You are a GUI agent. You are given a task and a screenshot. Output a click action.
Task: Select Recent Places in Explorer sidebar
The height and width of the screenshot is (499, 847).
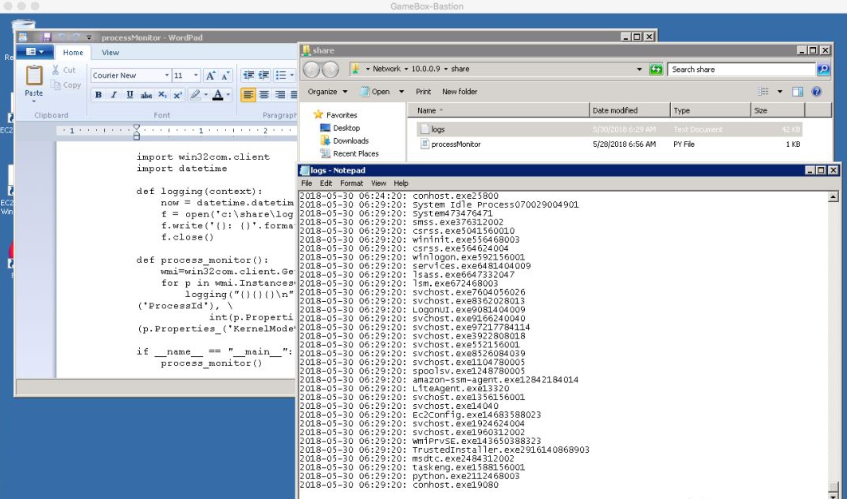(x=355, y=154)
